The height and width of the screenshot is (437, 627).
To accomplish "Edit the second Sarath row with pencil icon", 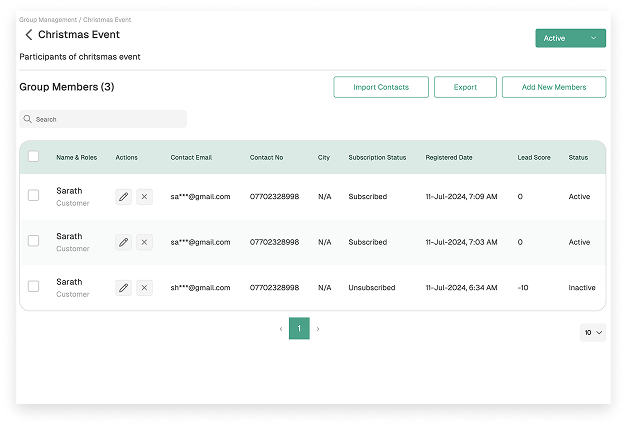I will [123, 242].
